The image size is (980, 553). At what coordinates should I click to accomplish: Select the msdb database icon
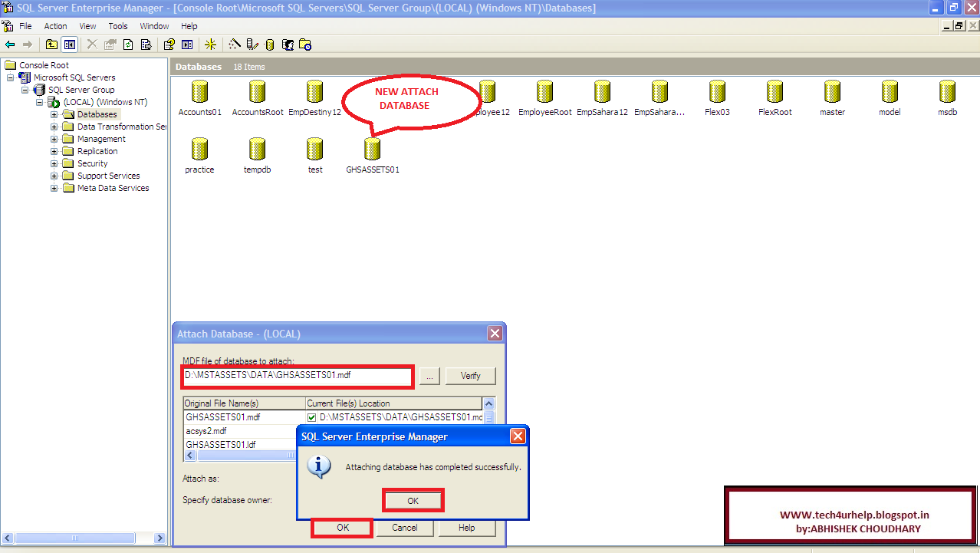947,92
